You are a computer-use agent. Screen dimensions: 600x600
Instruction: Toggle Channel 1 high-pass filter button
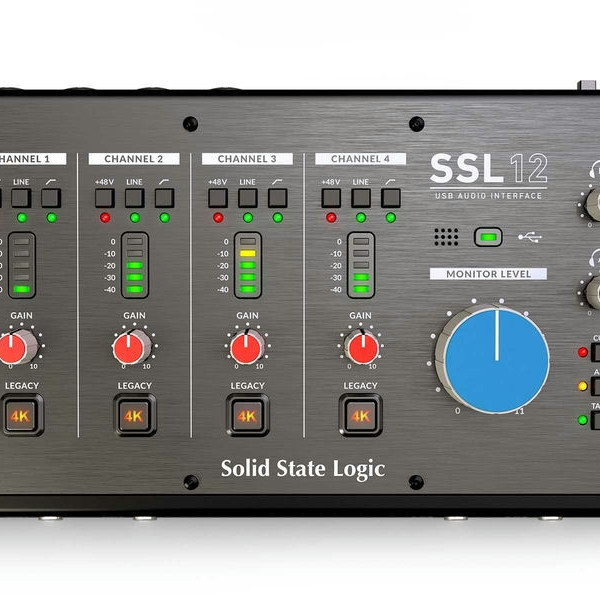[x=51, y=198]
